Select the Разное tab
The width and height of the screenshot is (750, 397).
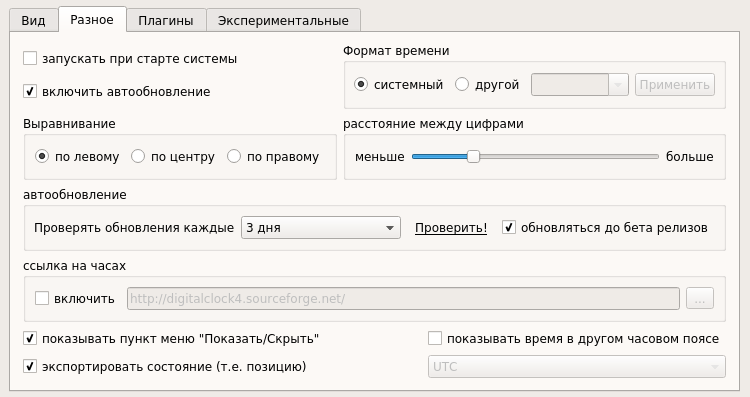pyautogui.click(x=92, y=20)
